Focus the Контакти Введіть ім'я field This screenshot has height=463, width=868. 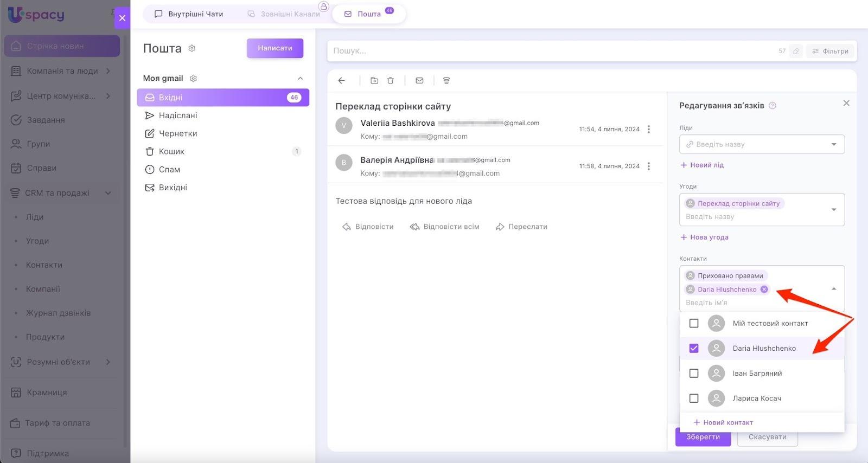click(754, 303)
